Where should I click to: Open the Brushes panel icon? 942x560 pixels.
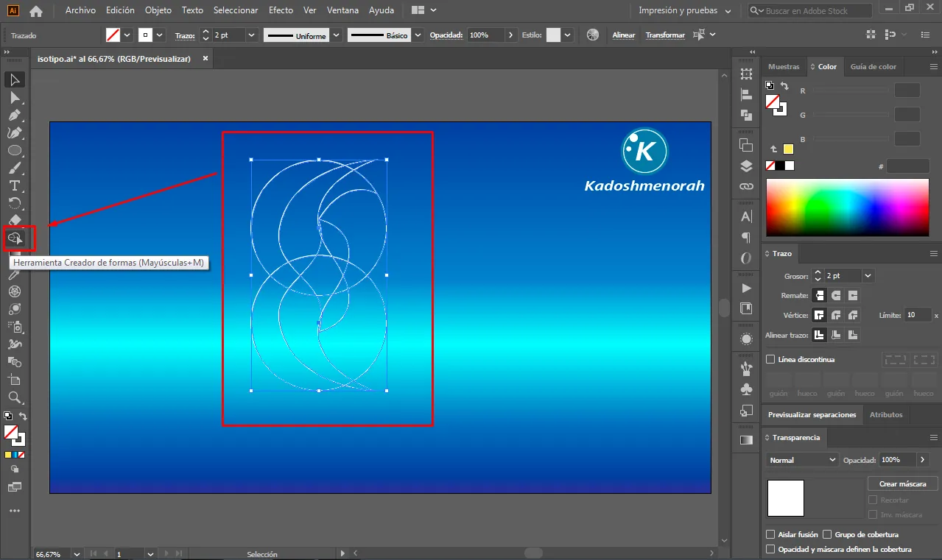[x=746, y=368]
